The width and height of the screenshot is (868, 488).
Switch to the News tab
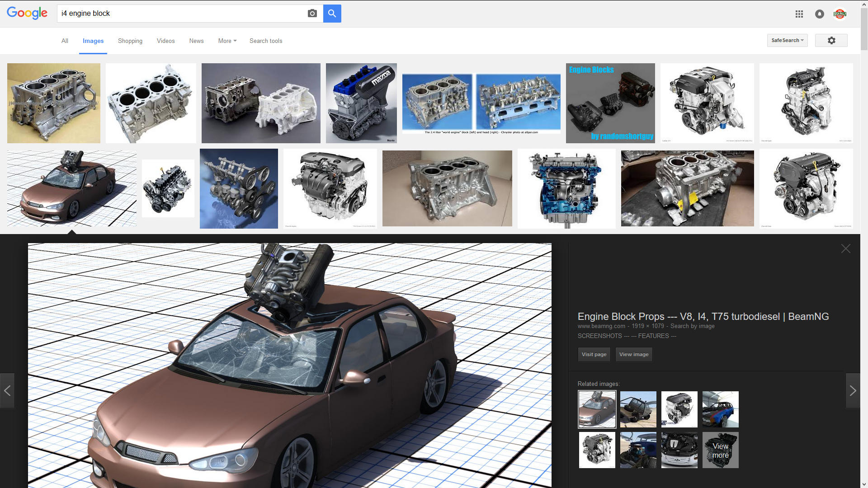tap(197, 41)
